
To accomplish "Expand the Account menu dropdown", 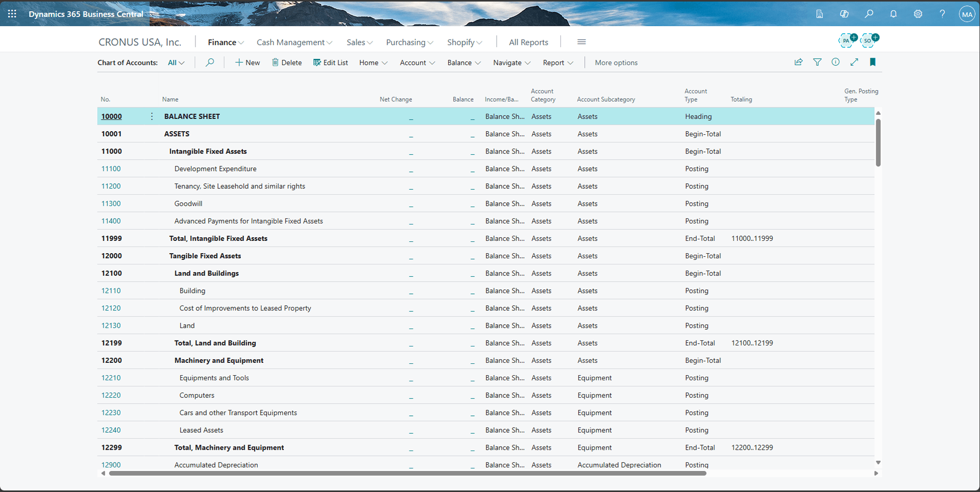I will click(417, 62).
